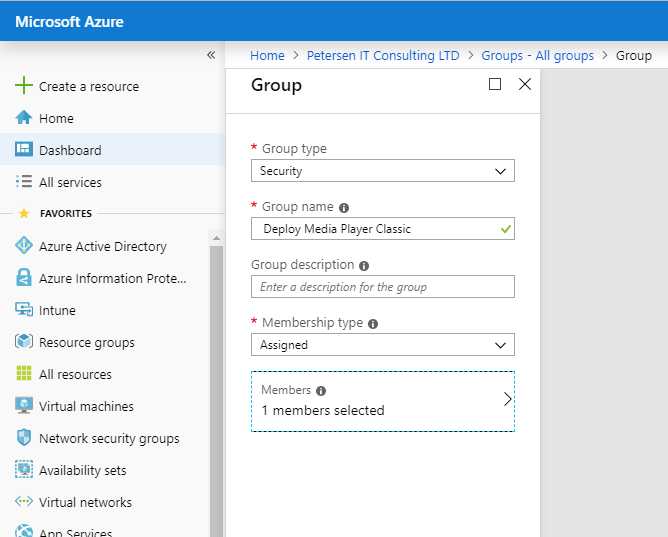Image resolution: width=668 pixels, height=537 pixels.
Task: Click the Resource groups cube icon
Action: pos(24,342)
